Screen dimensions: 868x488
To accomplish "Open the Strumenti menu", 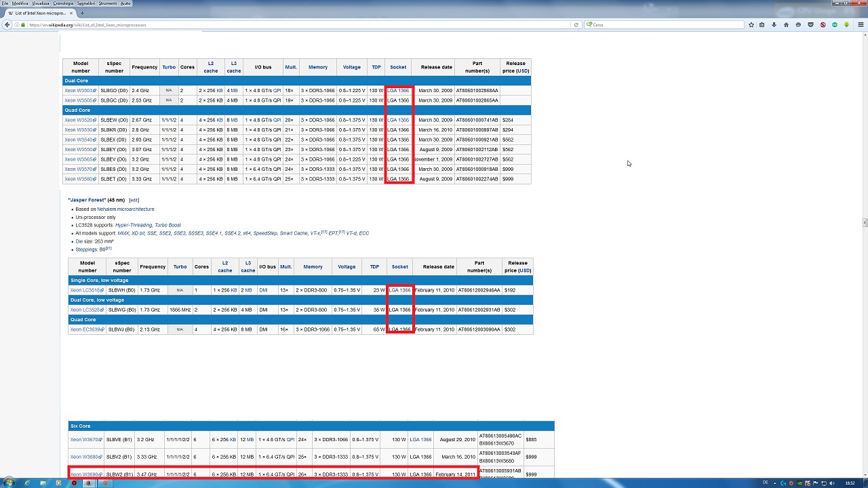I will pos(108,3).
